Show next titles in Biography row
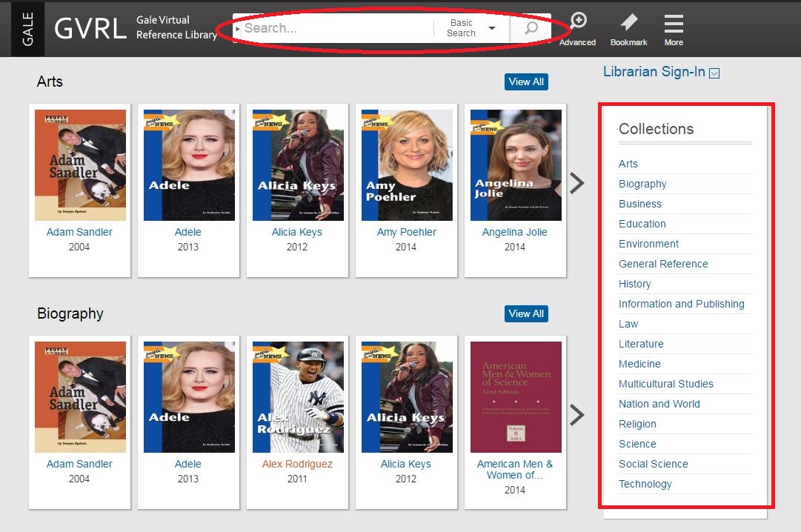The image size is (801, 532). (x=576, y=415)
